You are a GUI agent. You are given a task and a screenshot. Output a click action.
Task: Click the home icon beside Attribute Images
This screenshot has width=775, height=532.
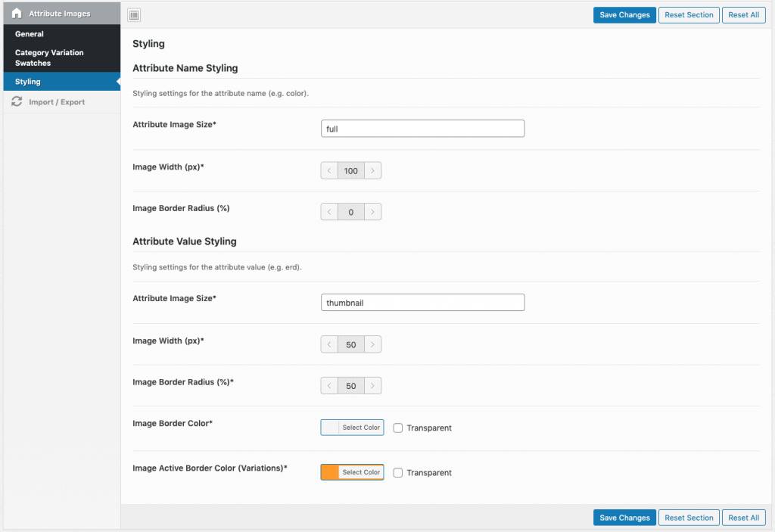click(17, 14)
